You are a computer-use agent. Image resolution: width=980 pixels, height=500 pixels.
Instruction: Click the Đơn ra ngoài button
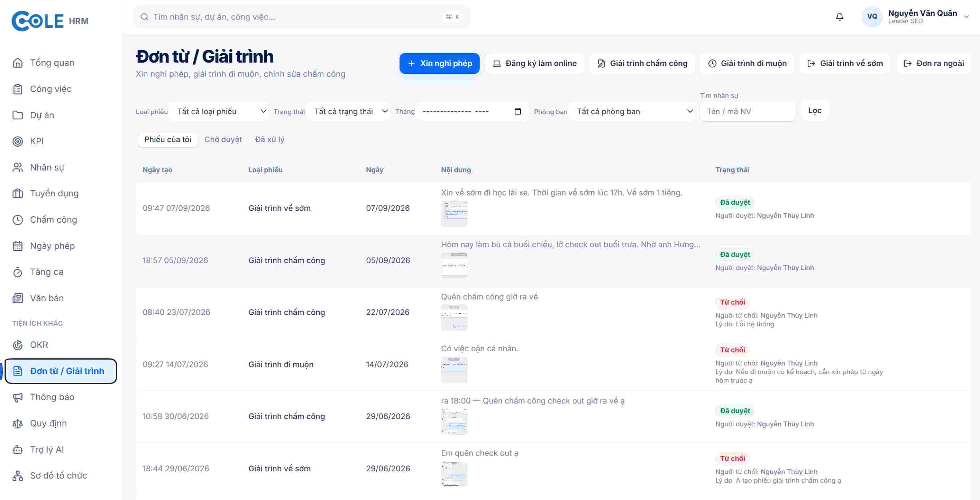934,64
